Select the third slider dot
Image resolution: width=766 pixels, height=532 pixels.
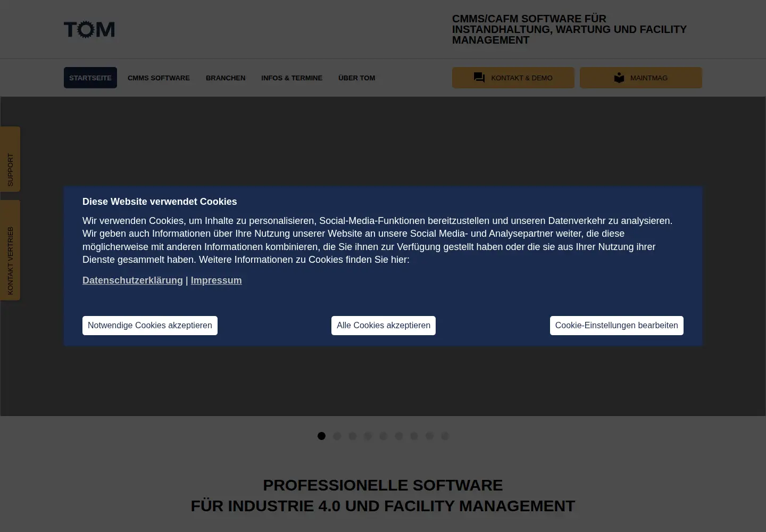[x=352, y=436]
